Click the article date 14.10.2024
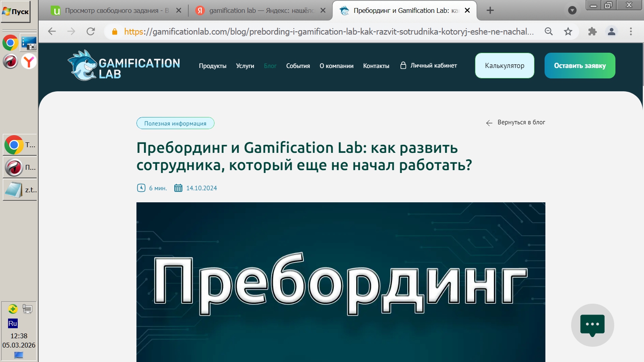Screen dimensions: 644x362 coord(202,188)
